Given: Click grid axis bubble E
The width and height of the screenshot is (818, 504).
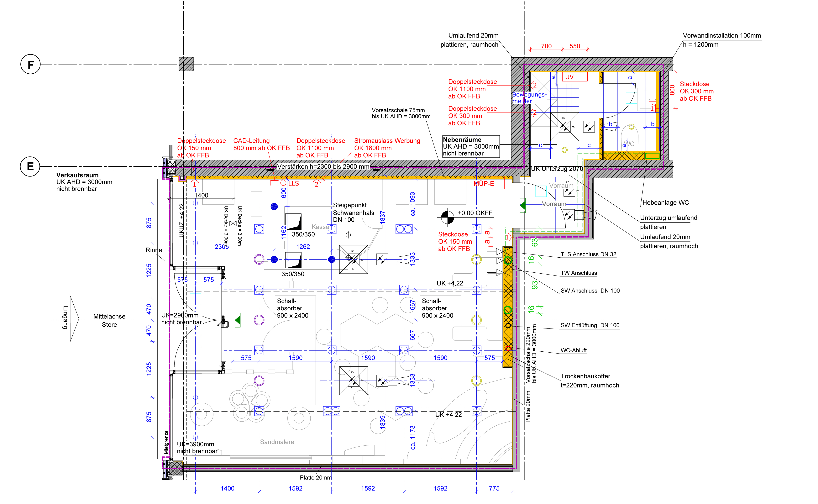Looking at the screenshot, I should [30, 166].
